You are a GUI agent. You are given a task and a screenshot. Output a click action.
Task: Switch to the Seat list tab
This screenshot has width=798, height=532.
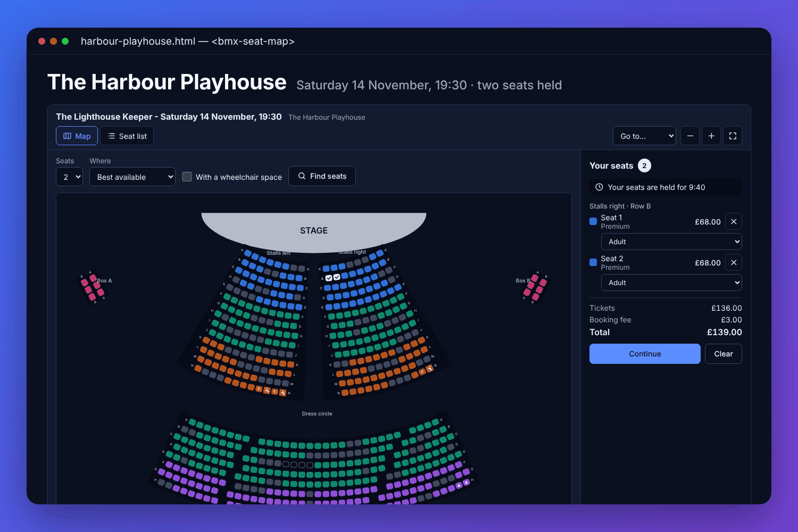[x=127, y=136]
